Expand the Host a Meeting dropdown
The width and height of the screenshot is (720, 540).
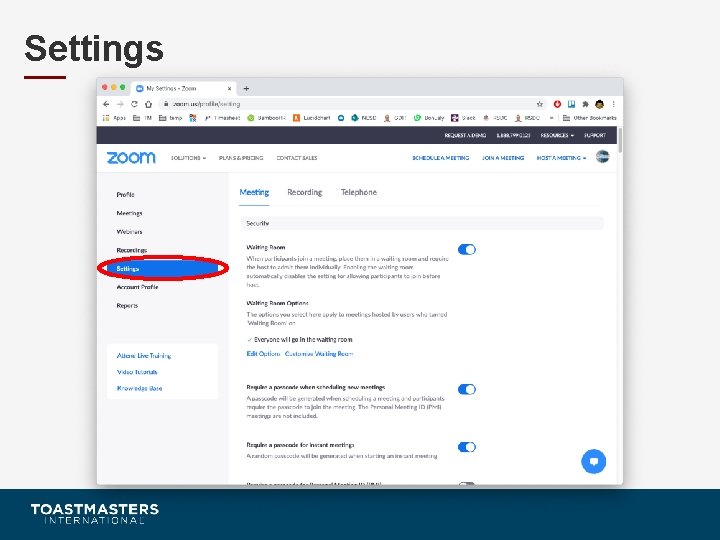(561, 158)
